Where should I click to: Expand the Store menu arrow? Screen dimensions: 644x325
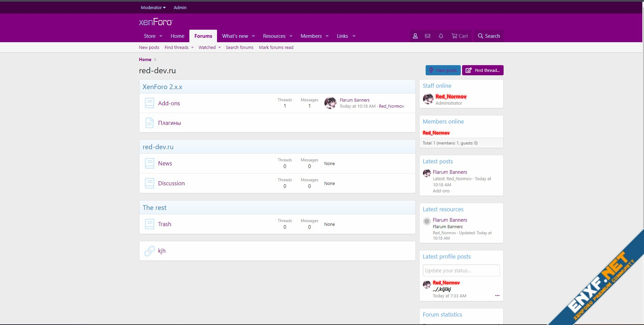[x=161, y=36]
